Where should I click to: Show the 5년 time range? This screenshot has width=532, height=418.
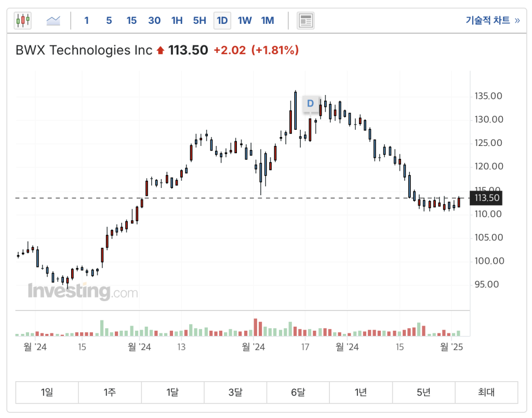tap(423, 393)
